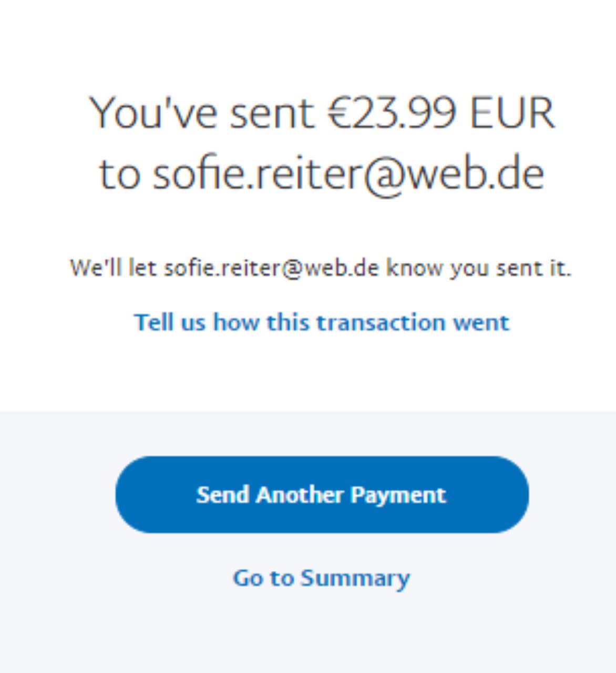Click white space below the transaction feedback link

pos(308,373)
